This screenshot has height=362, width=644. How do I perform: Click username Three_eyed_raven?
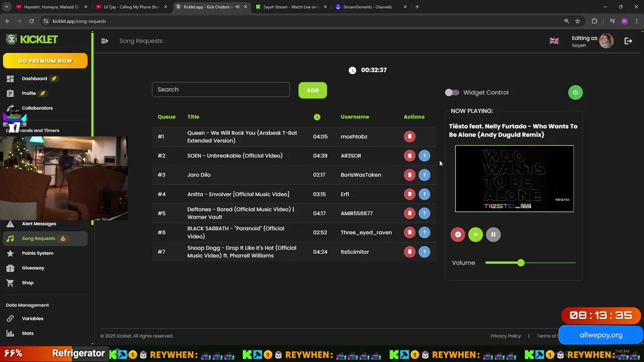tap(366, 232)
